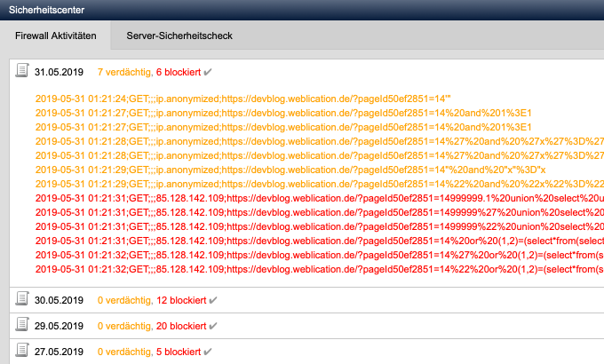604x364 pixels.
Task: Click the '12 blockiert' label
Action: (181, 300)
